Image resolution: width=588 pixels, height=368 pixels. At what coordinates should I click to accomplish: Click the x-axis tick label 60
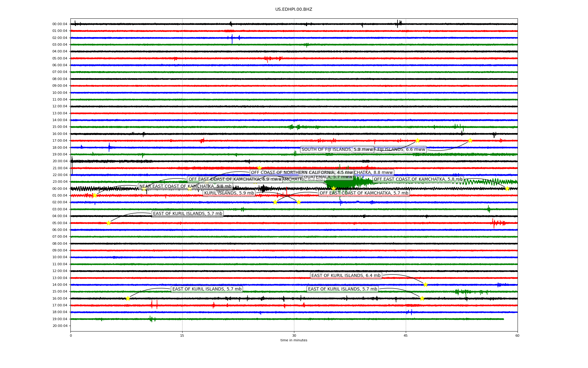point(517,335)
